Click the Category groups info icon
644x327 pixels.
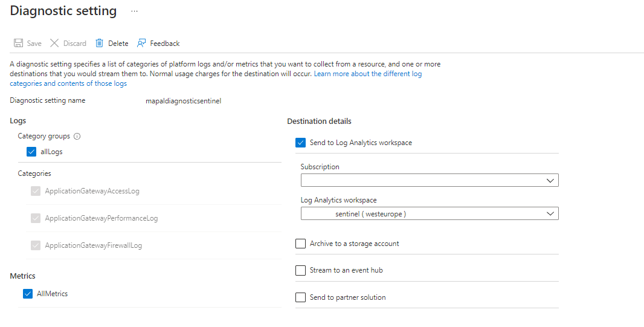pyautogui.click(x=77, y=137)
